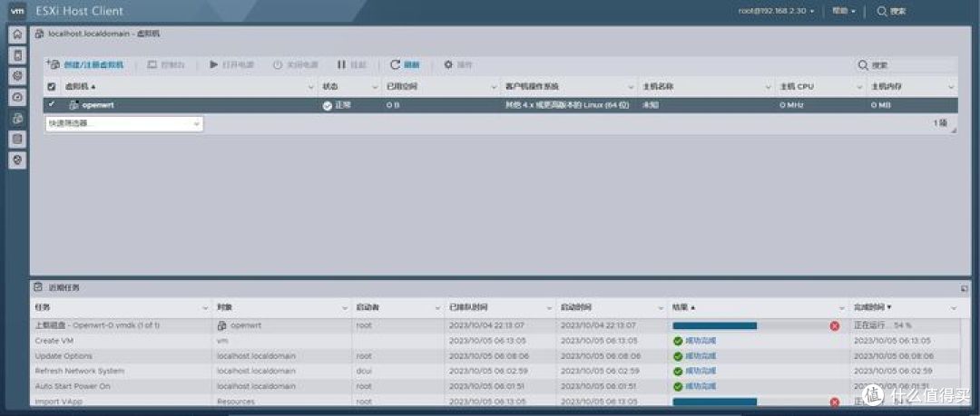Image resolution: width=980 pixels, height=416 pixels.
Task: Click the refresh circular-arrow icon
Action: (395, 64)
